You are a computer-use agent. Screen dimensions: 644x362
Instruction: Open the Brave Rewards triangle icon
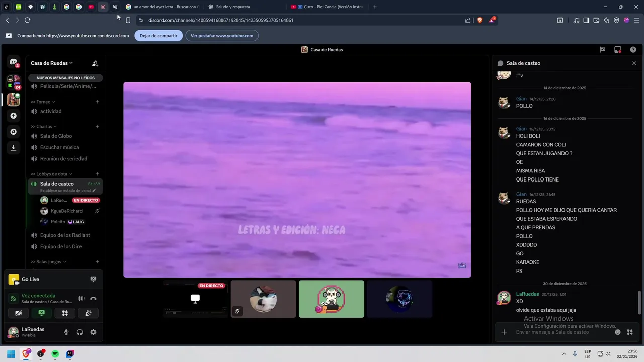coord(492,20)
